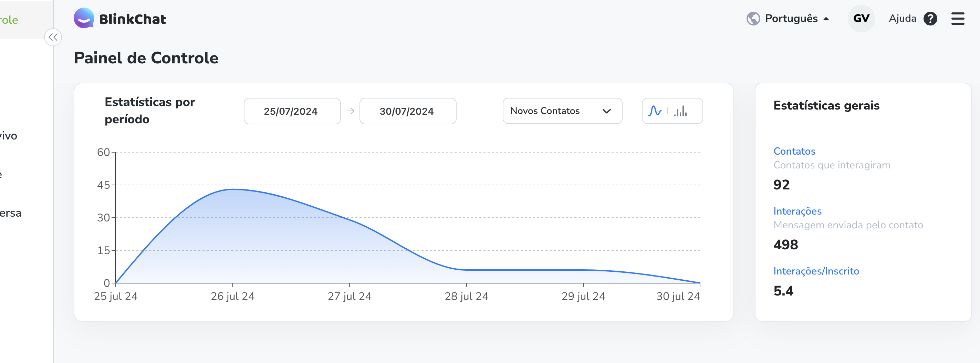Click the Painel de Controle heading
The image size is (980, 363).
[x=146, y=58]
